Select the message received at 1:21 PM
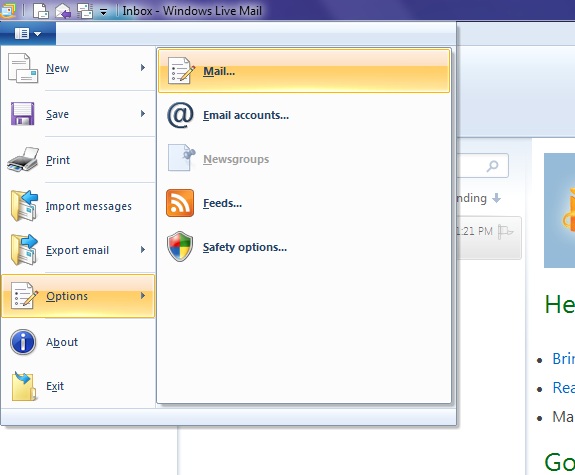575x475 pixels. coord(489,238)
